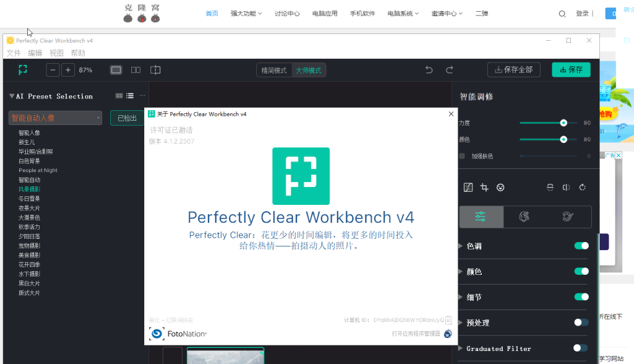This screenshot has height=364, width=634.
Task: Switch presets to list view
Action: click(x=130, y=96)
